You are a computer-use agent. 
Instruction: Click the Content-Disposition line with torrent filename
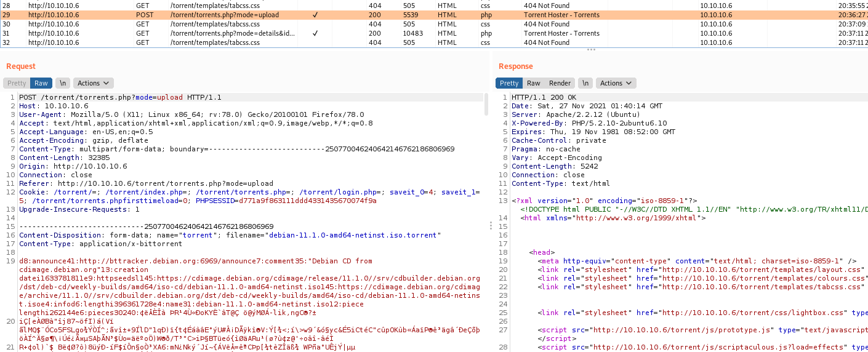230,235
